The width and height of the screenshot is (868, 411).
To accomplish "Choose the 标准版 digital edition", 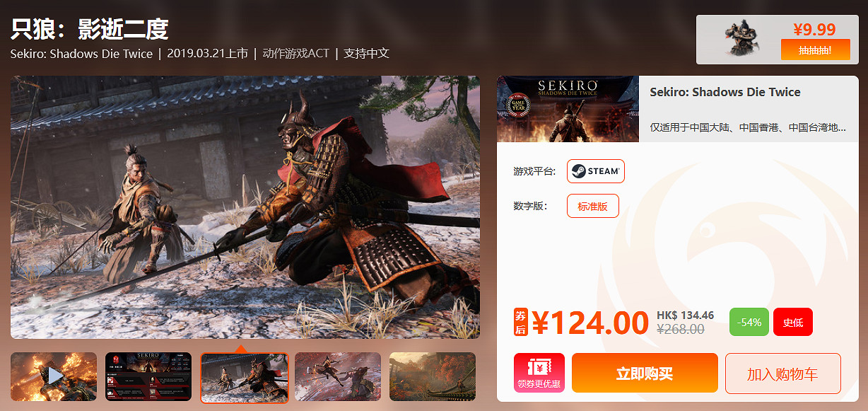I will [592, 206].
